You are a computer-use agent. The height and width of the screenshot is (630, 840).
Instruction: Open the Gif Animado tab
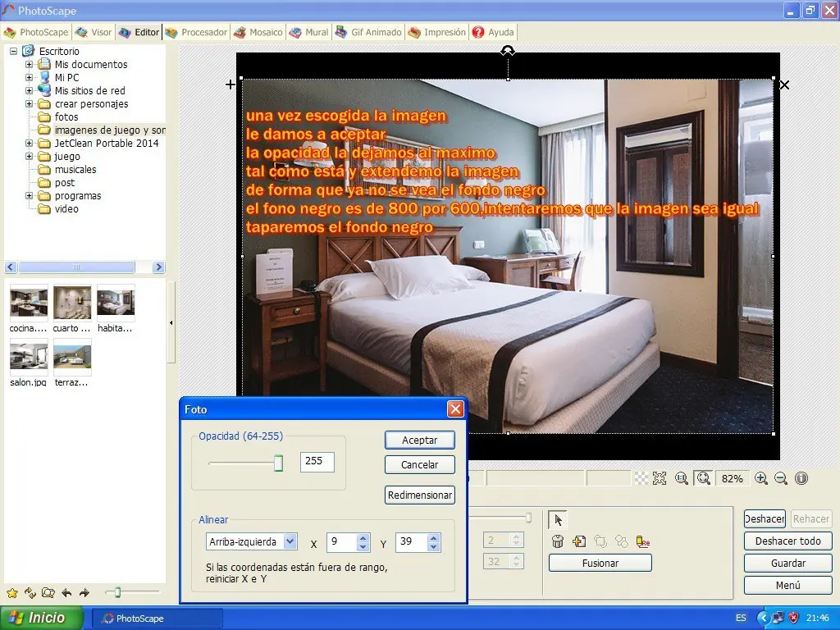[x=368, y=32]
